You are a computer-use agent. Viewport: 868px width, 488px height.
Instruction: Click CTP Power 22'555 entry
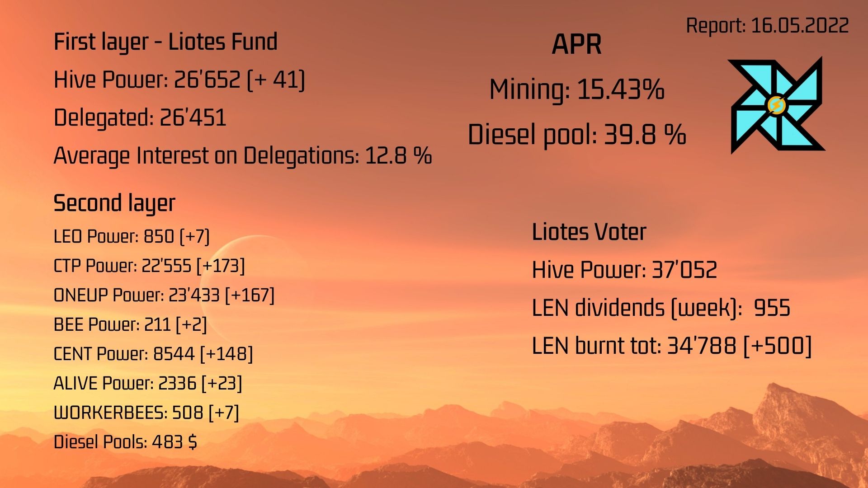149,266
